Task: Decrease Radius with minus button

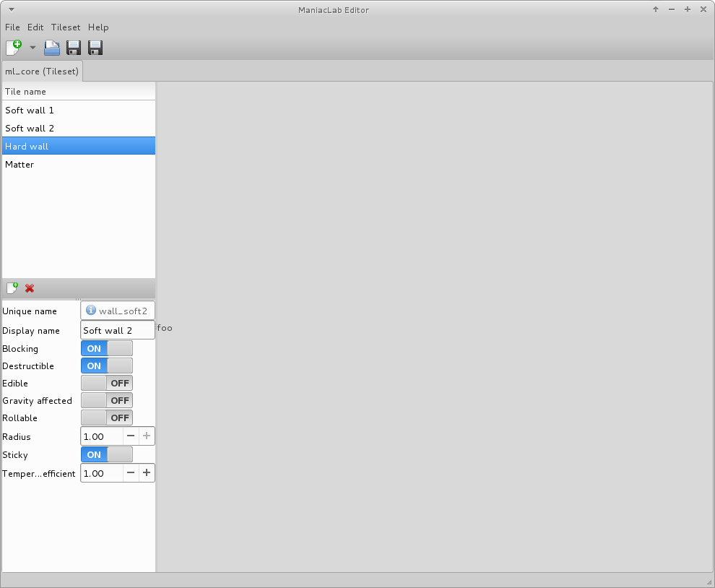Action: (x=131, y=436)
